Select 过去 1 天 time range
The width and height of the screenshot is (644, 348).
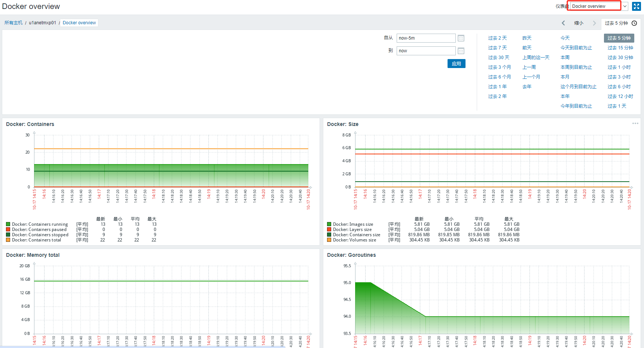point(617,106)
